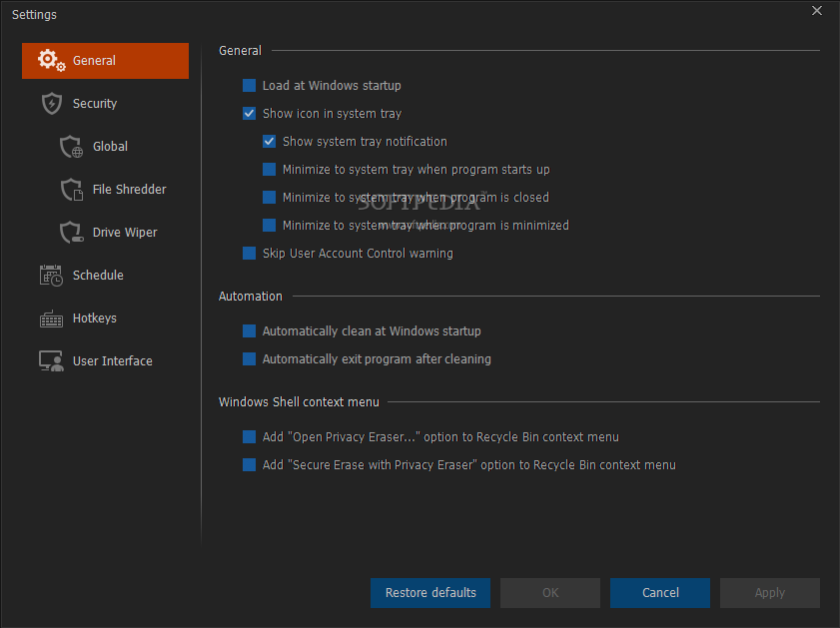Enable minimize to tray when program starts up
840x628 pixels.
tap(269, 169)
